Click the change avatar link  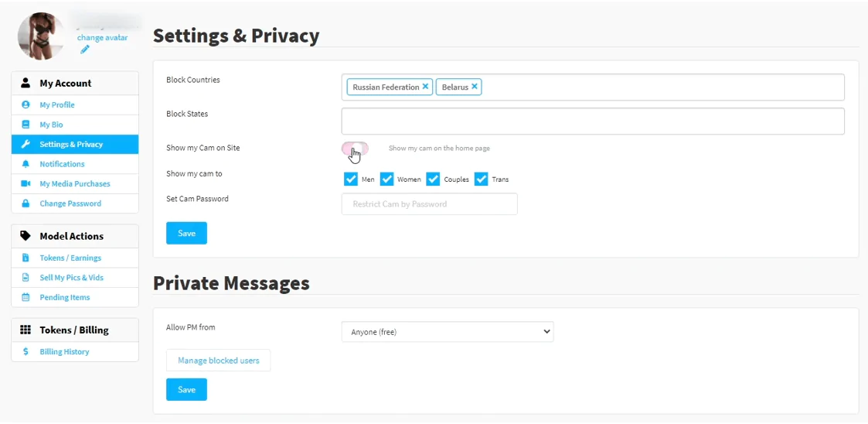pyautogui.click(x=102, y=38)
